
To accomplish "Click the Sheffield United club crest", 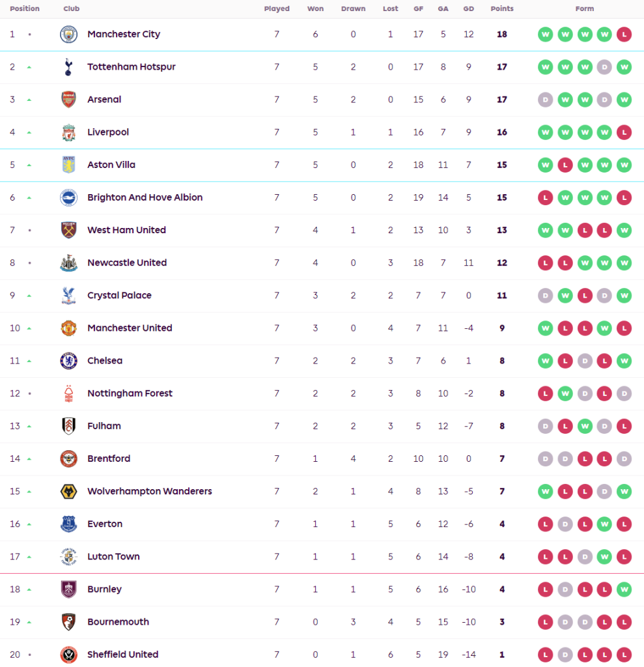I will (68, 654).
